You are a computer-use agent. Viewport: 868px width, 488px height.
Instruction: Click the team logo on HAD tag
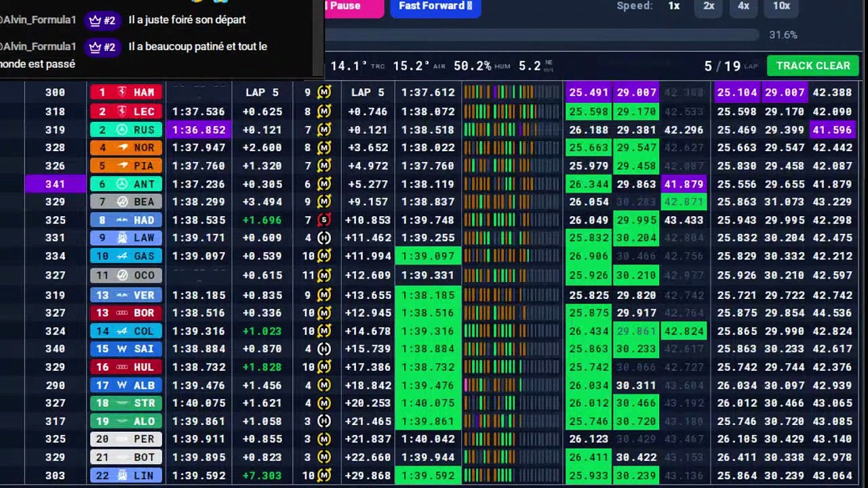[122, 220]
